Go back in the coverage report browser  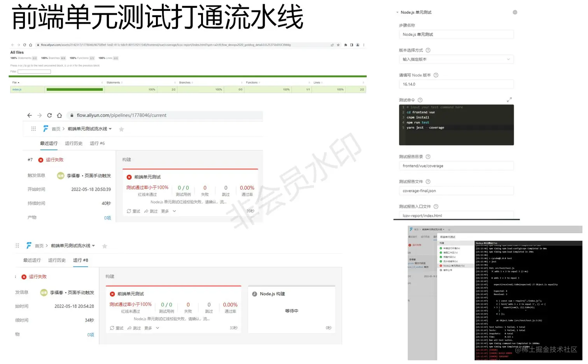tap(12, 45)
